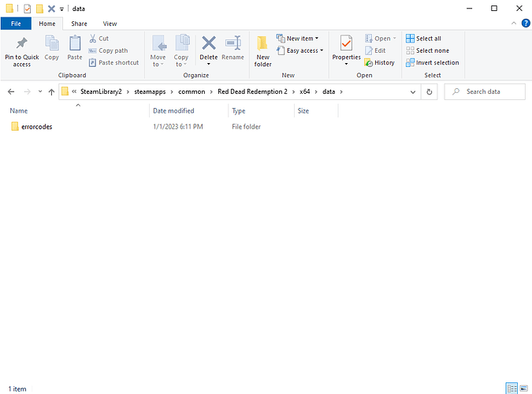The height and width of the screenshot is (394, 532).
Task: Click the Pin to Quick access icon
Action: [x=22, y=43]
